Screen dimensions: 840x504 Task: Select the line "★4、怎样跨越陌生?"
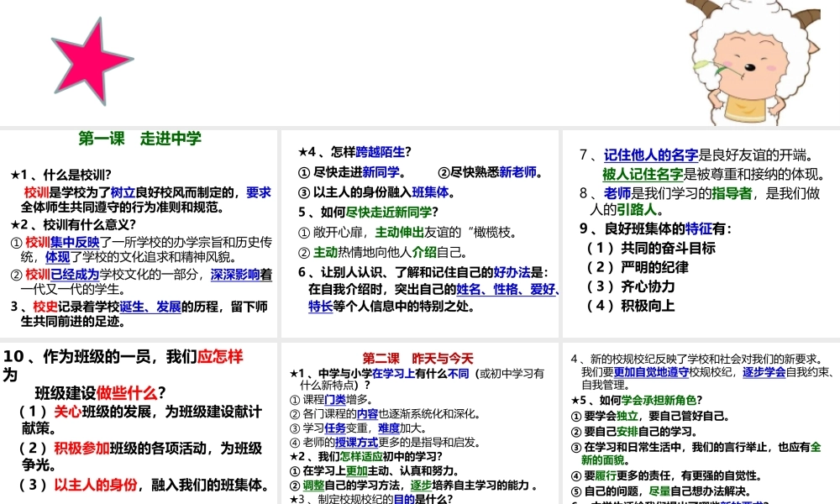(354, 152)
